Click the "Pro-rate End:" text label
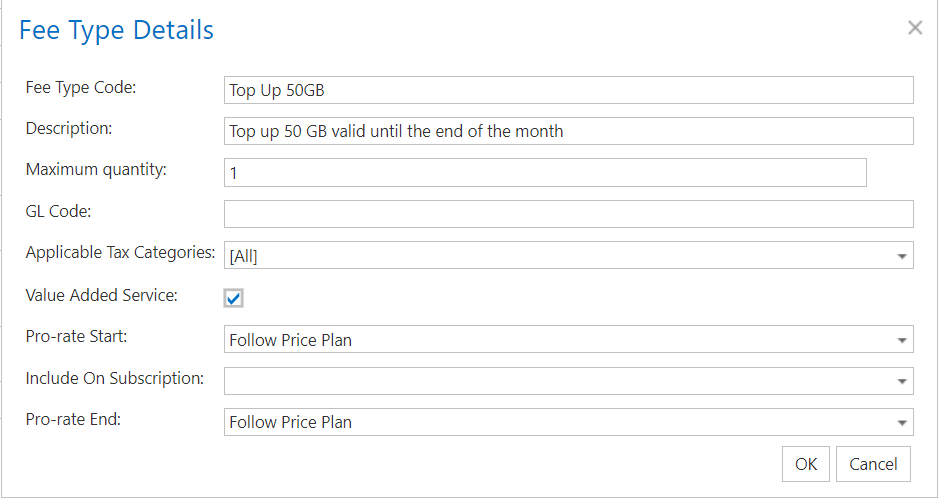Screen dimensions: 938x499 [x=73, y=419]
